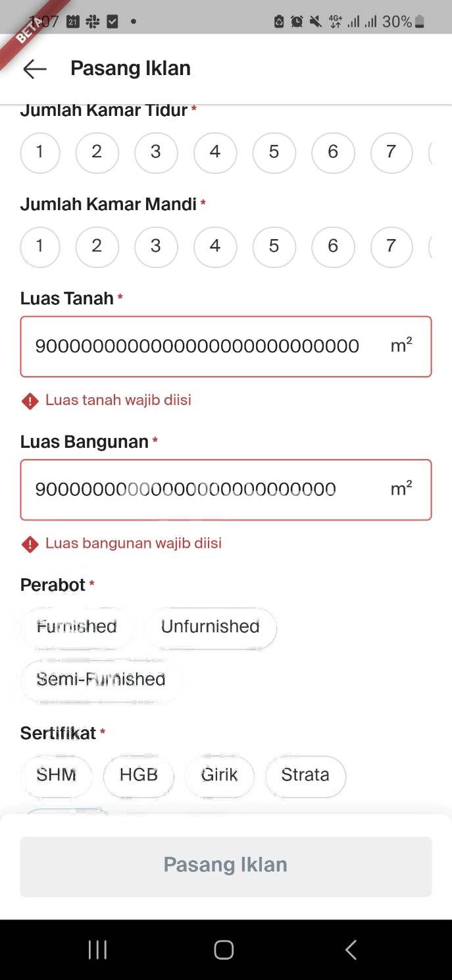452x980 pixels.
Task: Choose 7 for Jumlah Kamar Mandi
Action: (391, 247)
